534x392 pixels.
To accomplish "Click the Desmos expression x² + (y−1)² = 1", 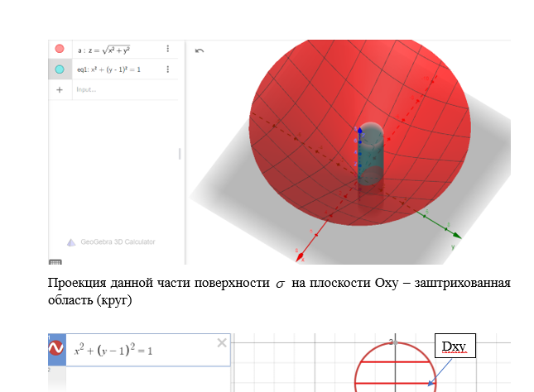I will click(x=113, y=350).
